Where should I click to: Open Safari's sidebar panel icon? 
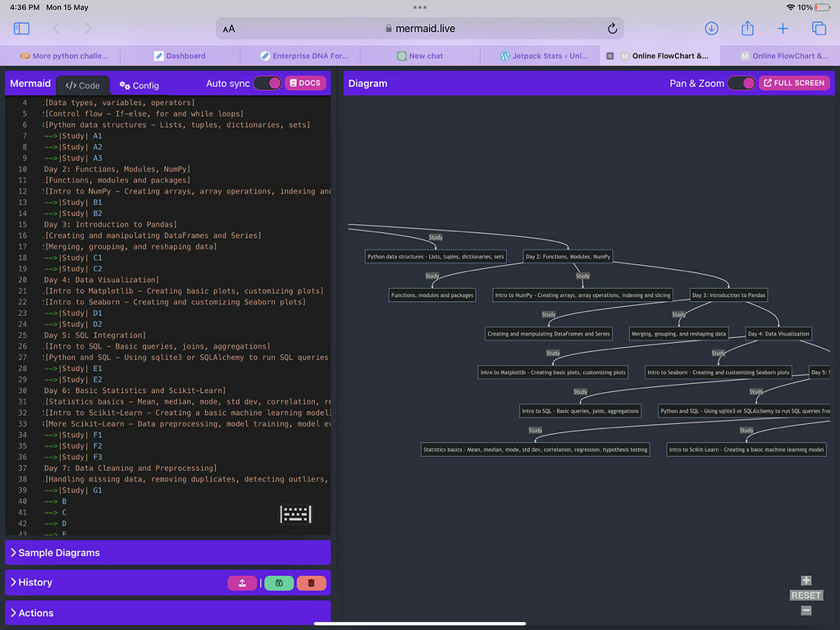21,29
